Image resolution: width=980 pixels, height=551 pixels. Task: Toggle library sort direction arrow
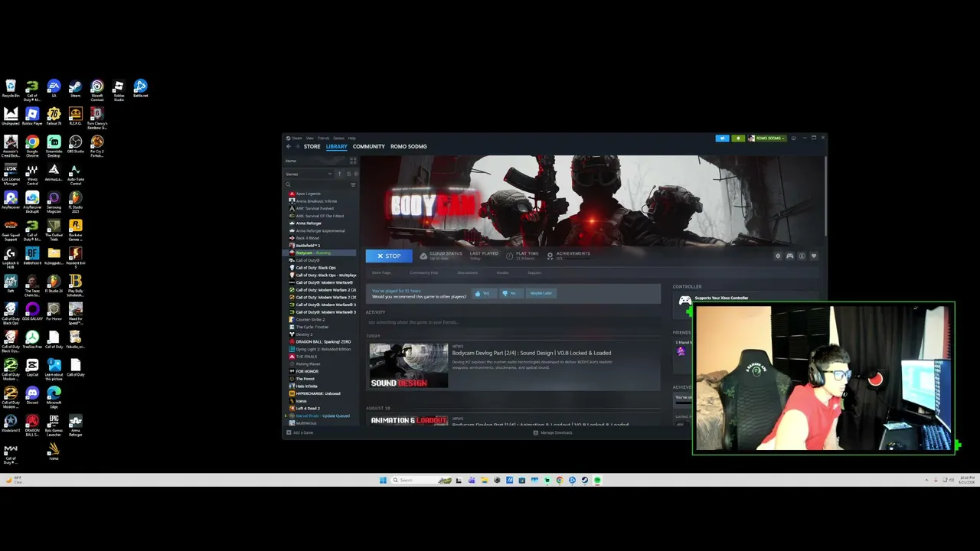(x=339, y=174)
